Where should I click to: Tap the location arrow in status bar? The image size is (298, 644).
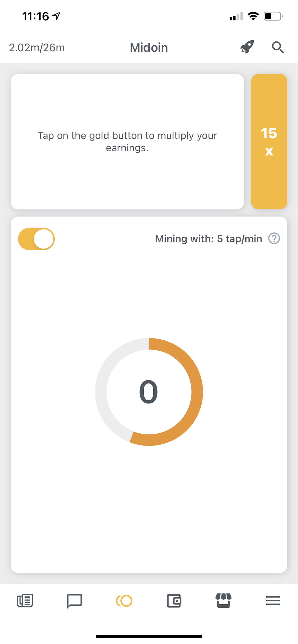(x=56, y=16)
